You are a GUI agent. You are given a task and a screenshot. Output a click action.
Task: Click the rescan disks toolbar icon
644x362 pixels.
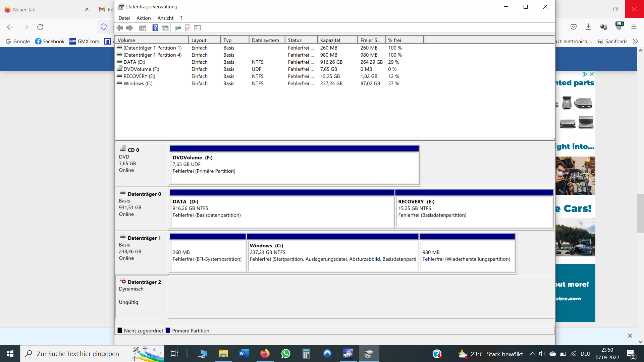[x=178, y=28]
